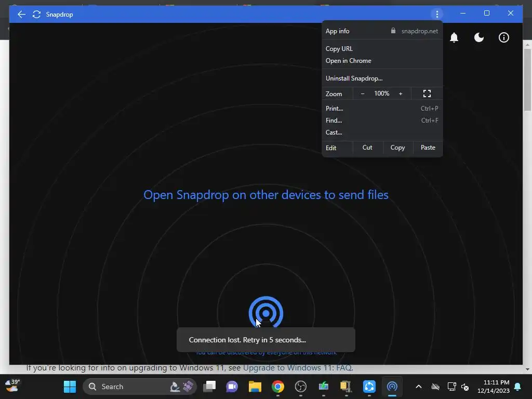Image resolution: width=532 pixels, height=399 pixels.
Task: Open the Chat app in taskbar
Action: coord(232,387)
